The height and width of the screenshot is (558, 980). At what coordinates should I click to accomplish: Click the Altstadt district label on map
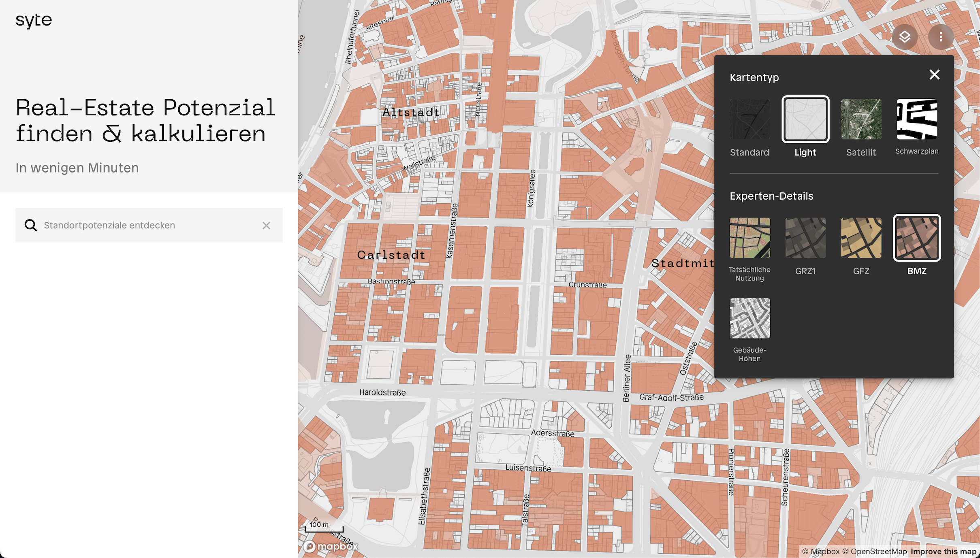[411, 113]
